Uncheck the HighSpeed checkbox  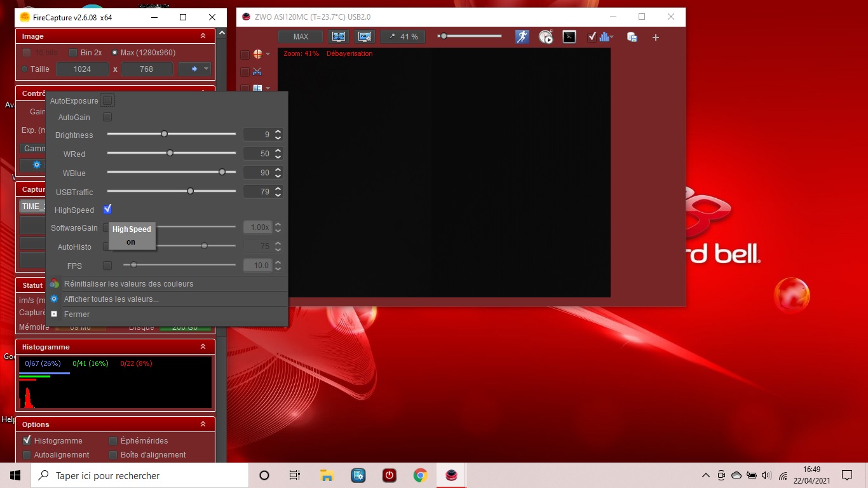107,209
